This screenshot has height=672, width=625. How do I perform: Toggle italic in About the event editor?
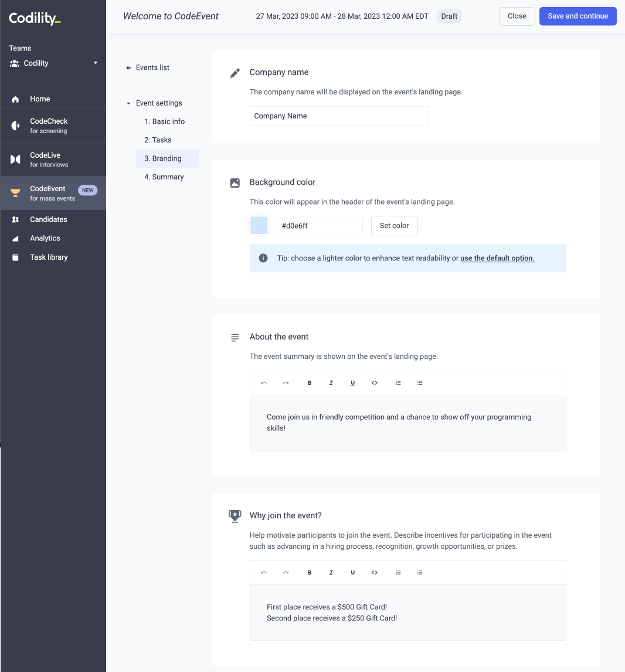[x=331, y=383]
